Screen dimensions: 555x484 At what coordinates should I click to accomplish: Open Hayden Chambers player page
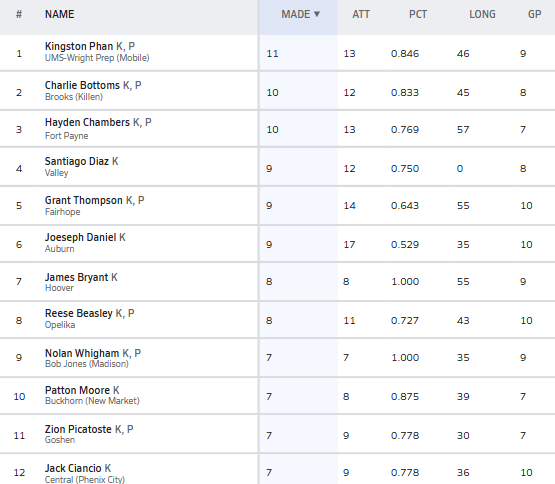87,123
